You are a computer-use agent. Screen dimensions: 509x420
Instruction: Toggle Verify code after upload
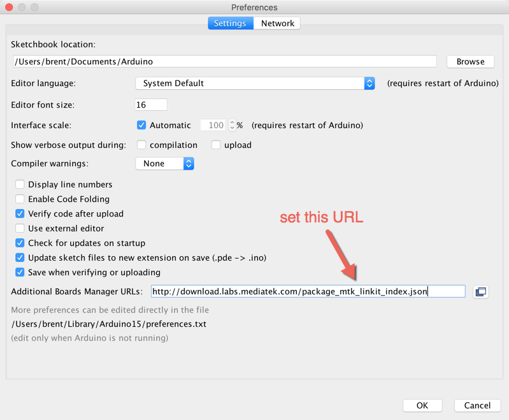tap(20, 214)
